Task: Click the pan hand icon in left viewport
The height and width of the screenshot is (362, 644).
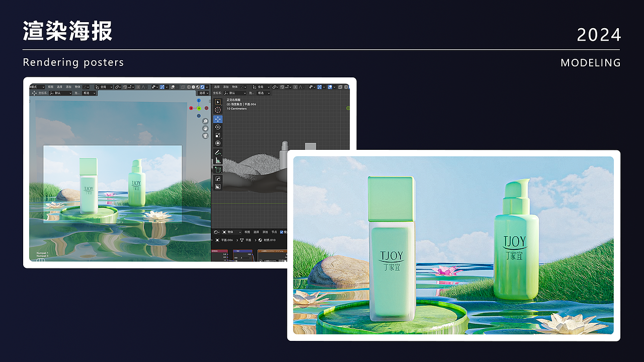Action: [x=205, y=129]
